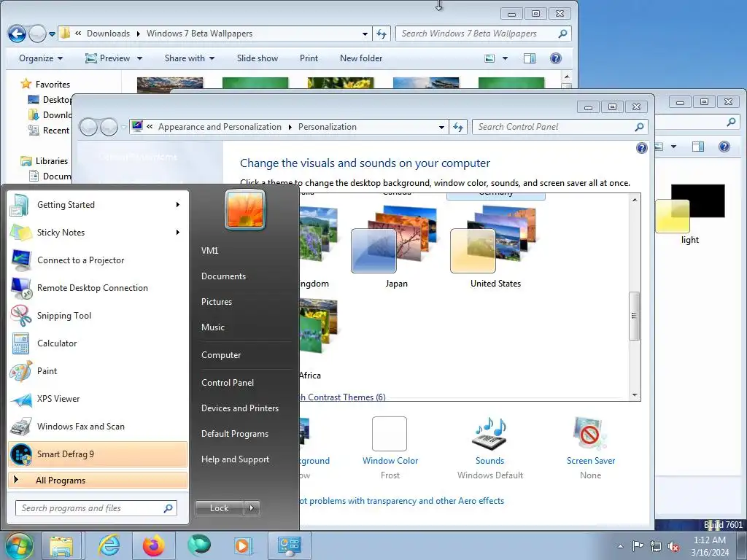Launch Paint from Start menu
This screenshot has height=560, width=747.
click(x=98, y=371)
